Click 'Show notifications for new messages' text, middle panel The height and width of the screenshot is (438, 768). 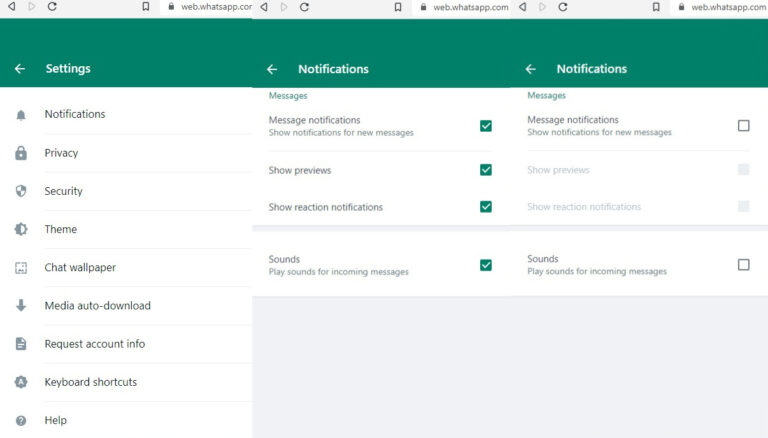(341, 133)
